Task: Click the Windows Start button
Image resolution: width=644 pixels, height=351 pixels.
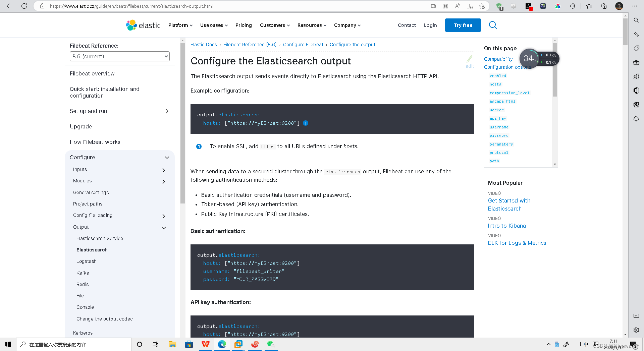Action: [x=8, y=344]
